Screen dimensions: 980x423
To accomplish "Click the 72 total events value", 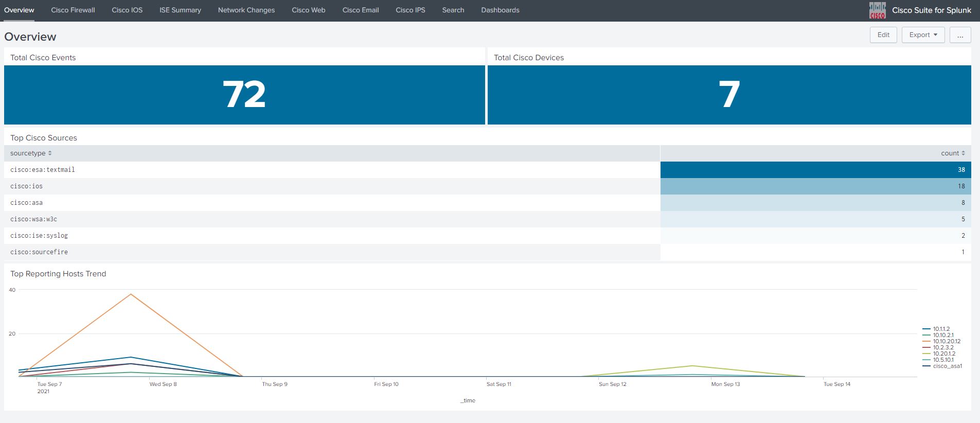I will [244, 94].
